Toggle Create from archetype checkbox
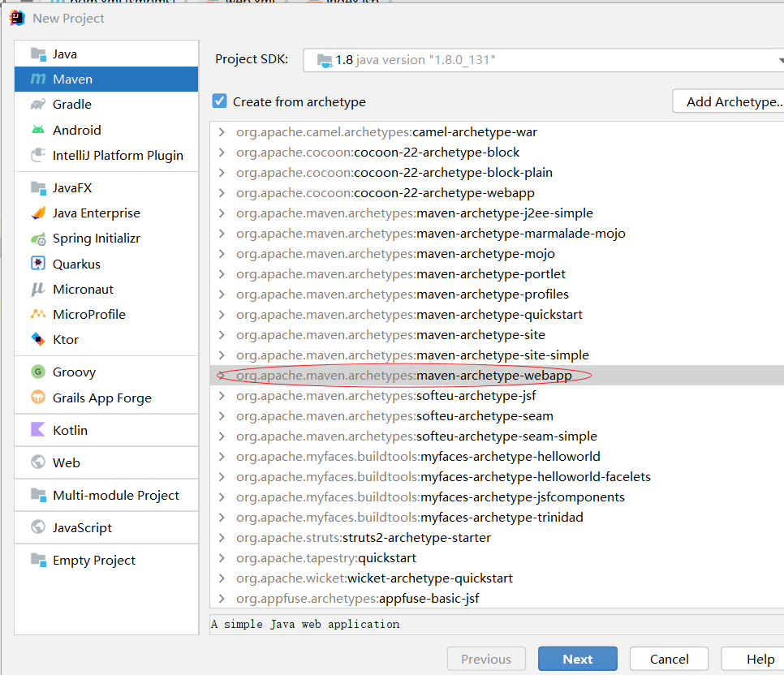 click(x=219, y=101)
